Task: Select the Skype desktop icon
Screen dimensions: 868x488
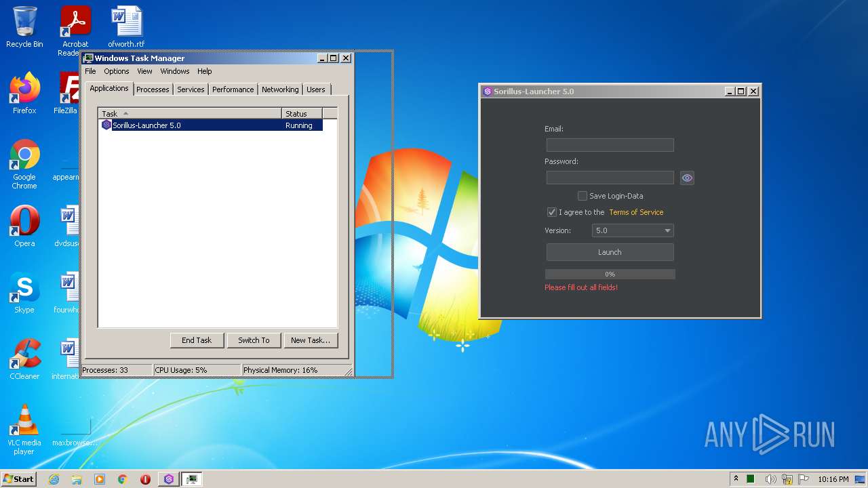Action: [x=24, y=293]
